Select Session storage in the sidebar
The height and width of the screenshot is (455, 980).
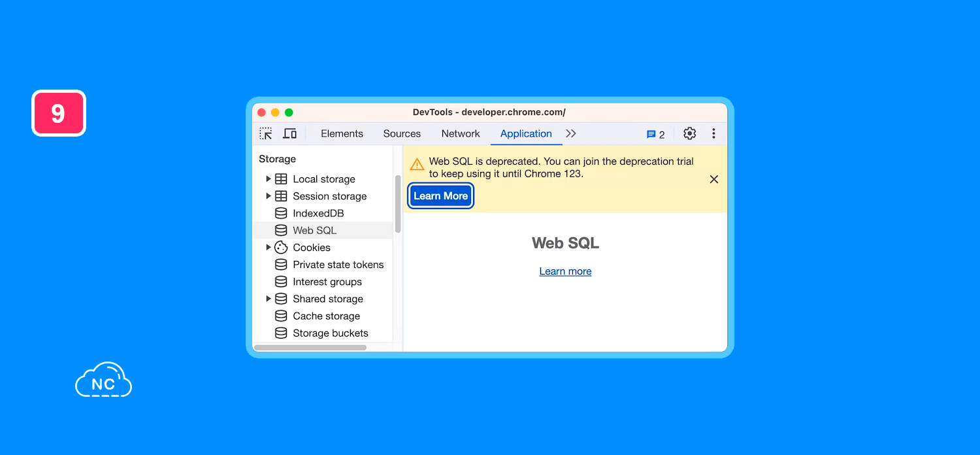(x=330, y=196)
